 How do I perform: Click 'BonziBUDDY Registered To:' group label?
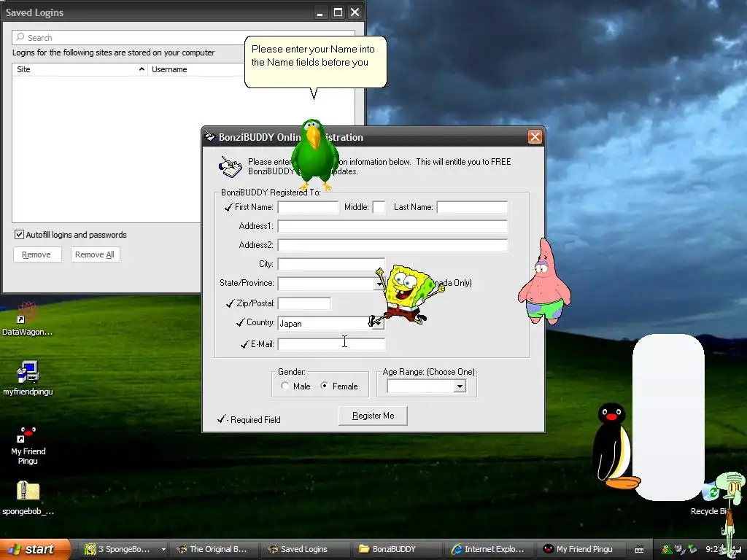pyautogui.click(x=271, y=192)
